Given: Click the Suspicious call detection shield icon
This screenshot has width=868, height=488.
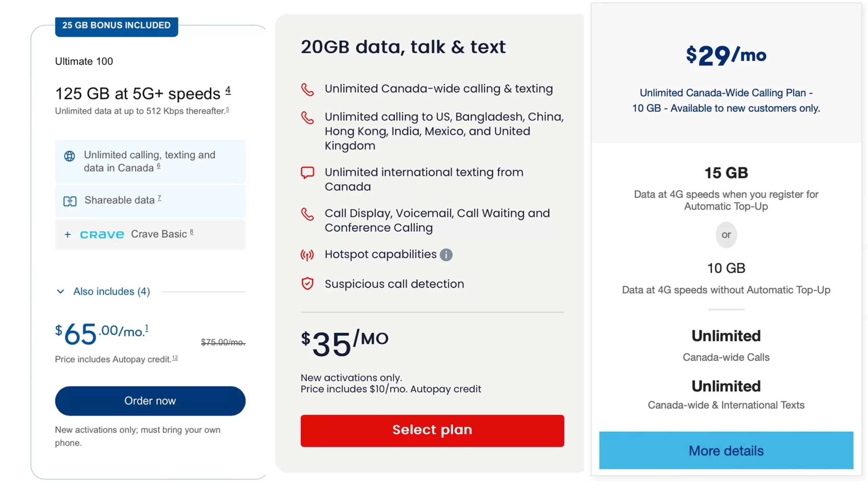Looking at the screenshot, I should click(x=307, y=284).
